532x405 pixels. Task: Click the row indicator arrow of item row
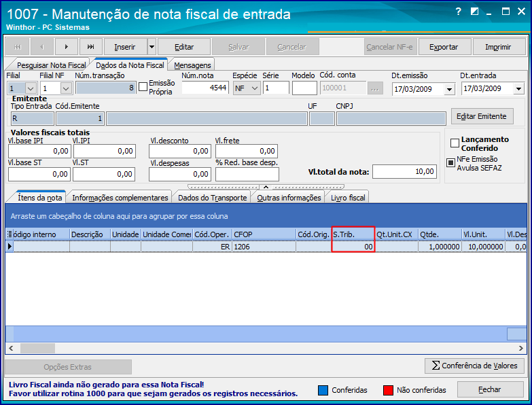(x=10, y=247)
